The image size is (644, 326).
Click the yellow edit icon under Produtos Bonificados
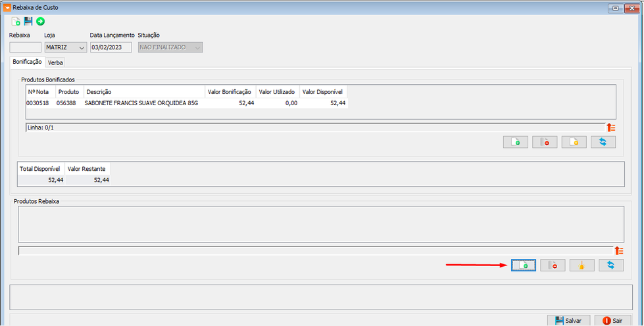tap(574, 142)
